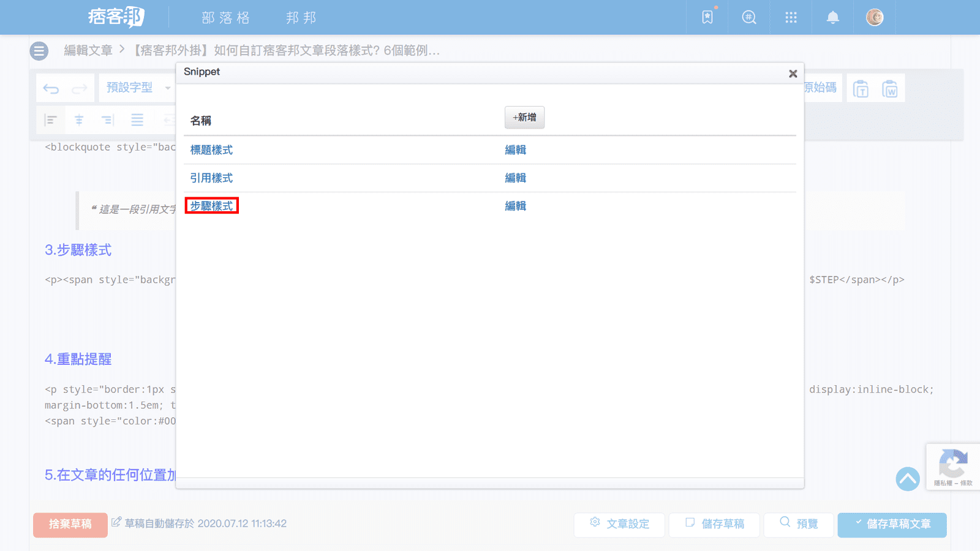Toggle right text alignment
The height and width of the screenshot is (551, 980).
click(x=108, y=120)
